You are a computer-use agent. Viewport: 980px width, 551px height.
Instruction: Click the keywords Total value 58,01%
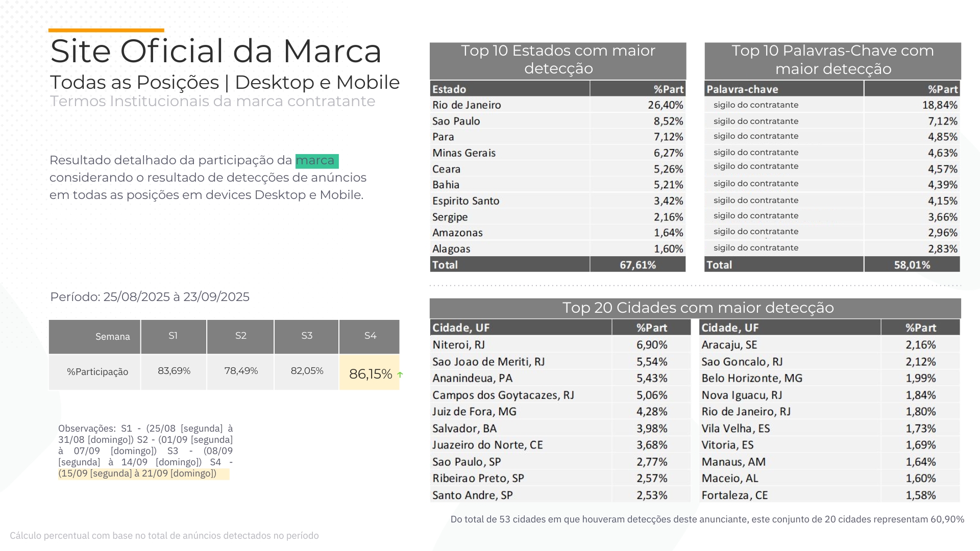click(x=912, y=265)
